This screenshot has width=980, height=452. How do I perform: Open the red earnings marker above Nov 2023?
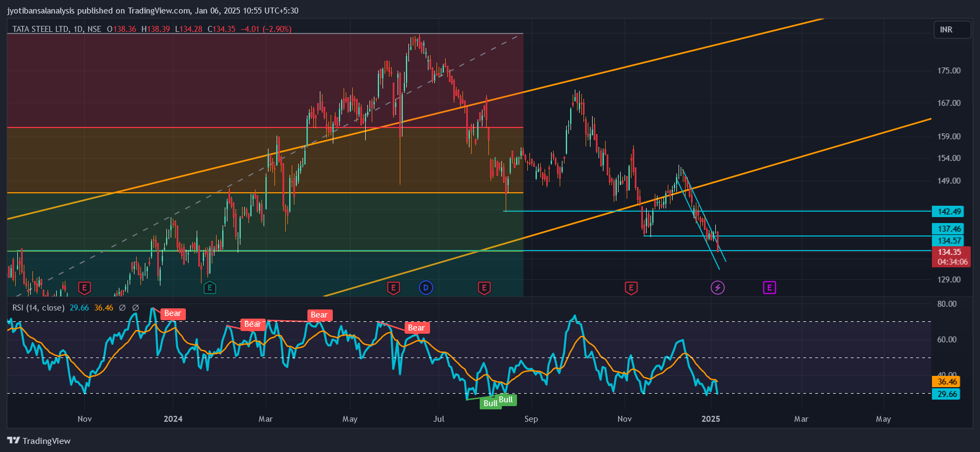[x=84, y=288]
